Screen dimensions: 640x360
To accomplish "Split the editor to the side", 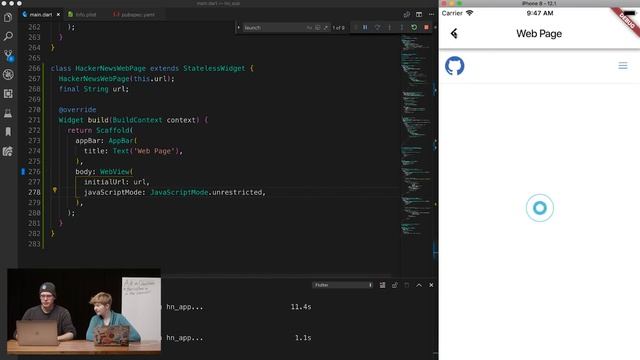I will [419, 14].
